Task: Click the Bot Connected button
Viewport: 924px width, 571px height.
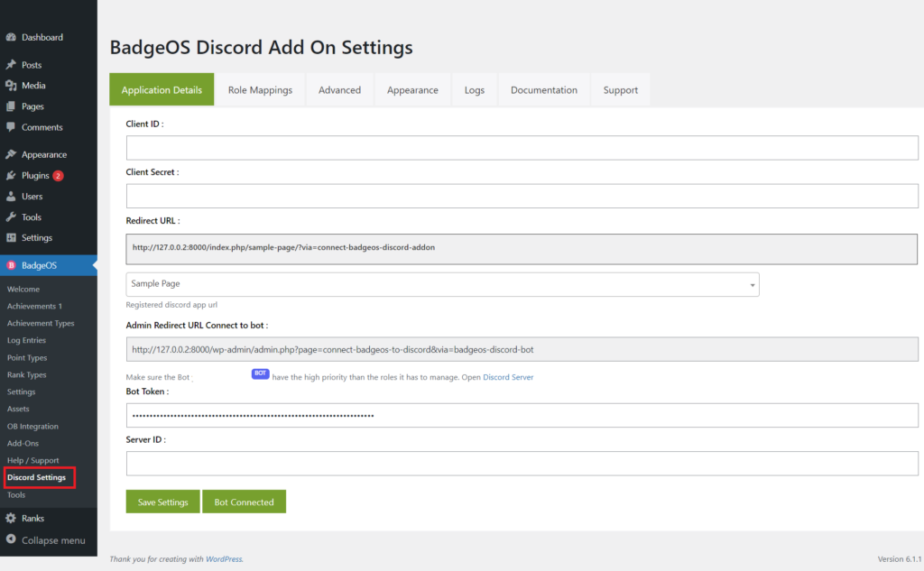Action: pyautogui.click(x=244, y=502)
